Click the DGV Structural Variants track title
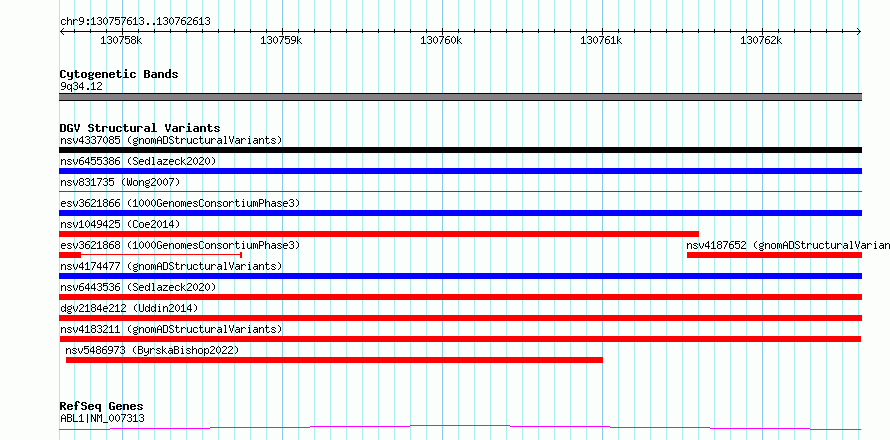The height and width of the screenshot is (440, 890). (140, 128)
